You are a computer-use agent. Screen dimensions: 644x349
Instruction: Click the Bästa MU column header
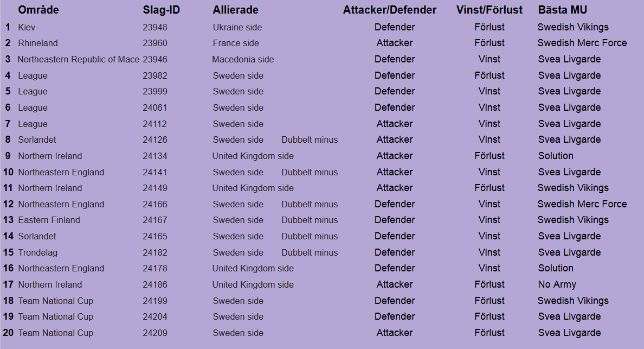point(562,10)
